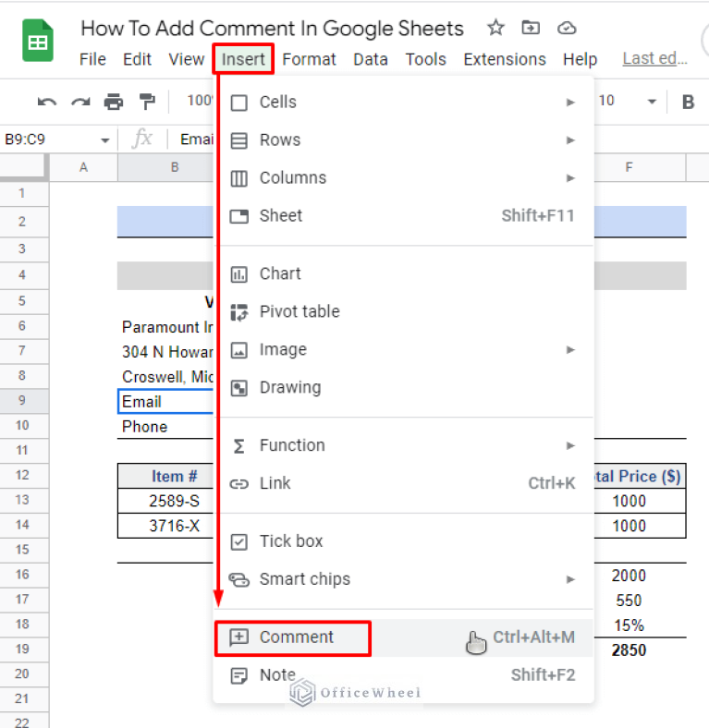This screenshot has height=728, width=709.
Task: Select the cell containing 3716-X
Action: pos(165,526)
